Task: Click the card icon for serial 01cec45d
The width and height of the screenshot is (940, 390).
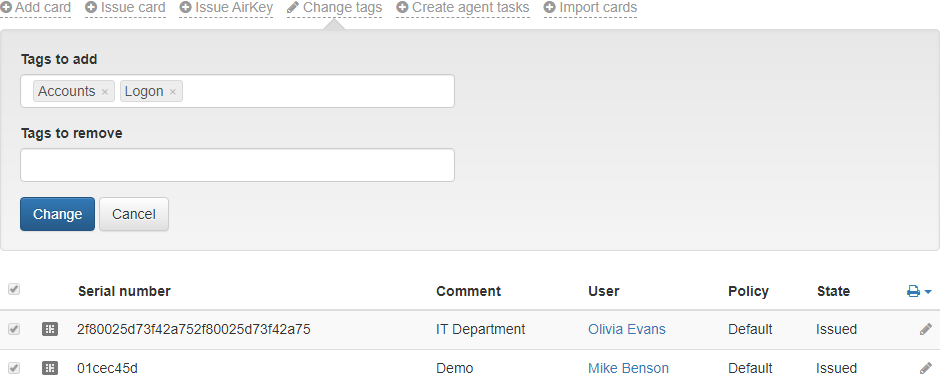Action: pyautogui.click(x=50, y=368)
